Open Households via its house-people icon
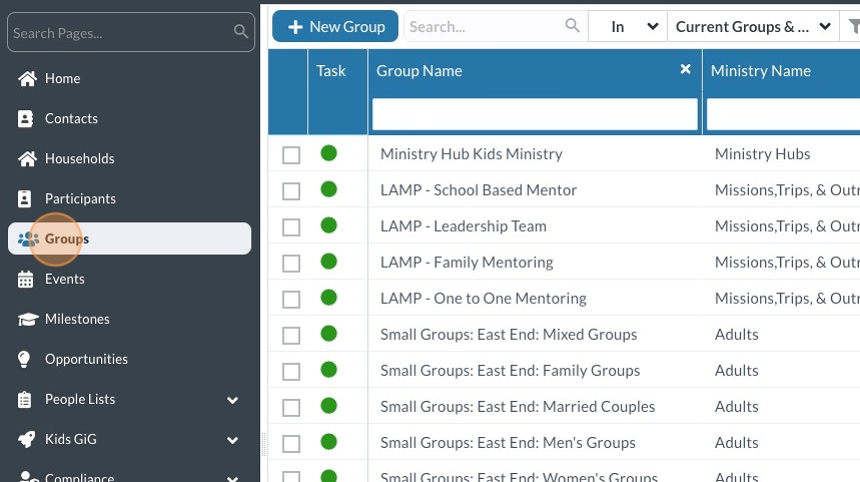This screenshot has height=482, width=860. 27,159
